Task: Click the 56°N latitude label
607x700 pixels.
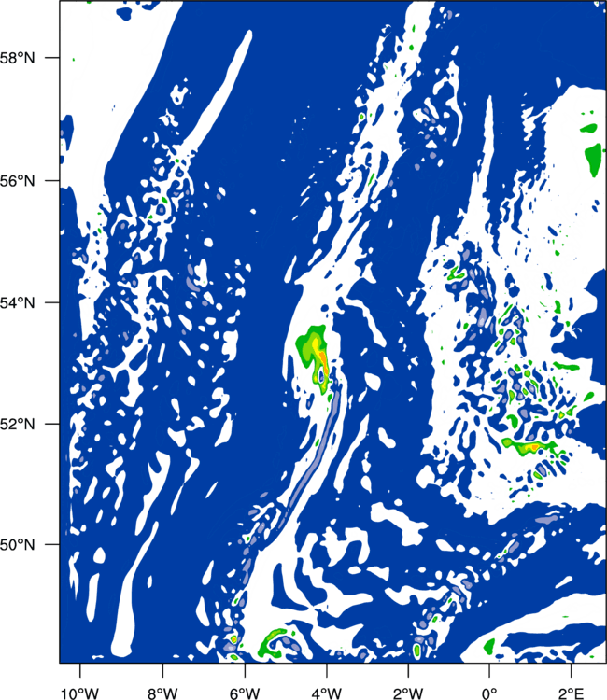Action: click(x=18, y=181)
